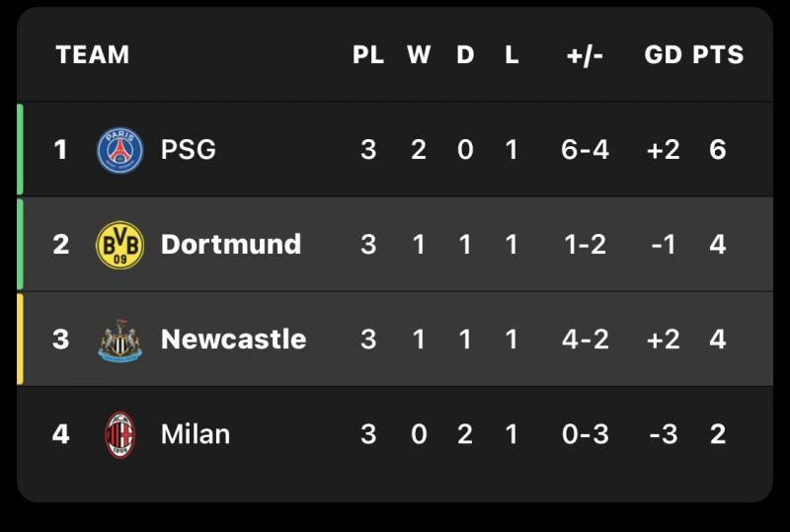
Task: Click PSG's 6 points value
Action: pos(718,150)
